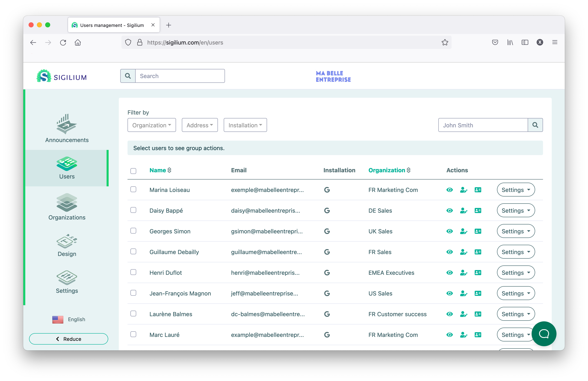Viewport: 588px width, 381px height.
Task: Open Settings dropdown for Jean-François Magnon
Action: (x=516, y=293)
